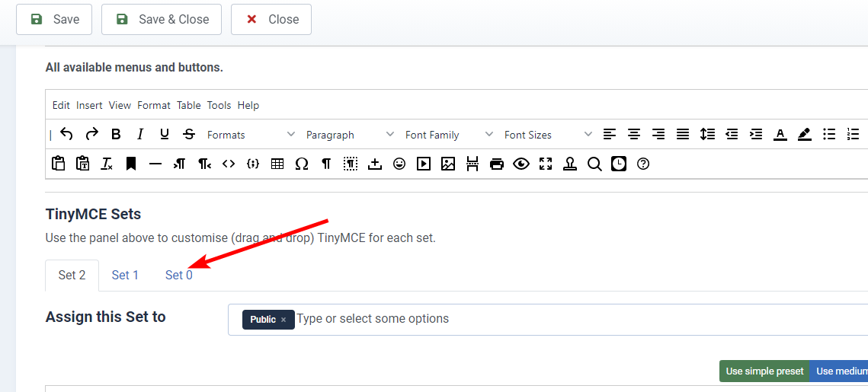Click the show blocks dotted-box icon
868x392 pixels.
click(x=351, y=164)
